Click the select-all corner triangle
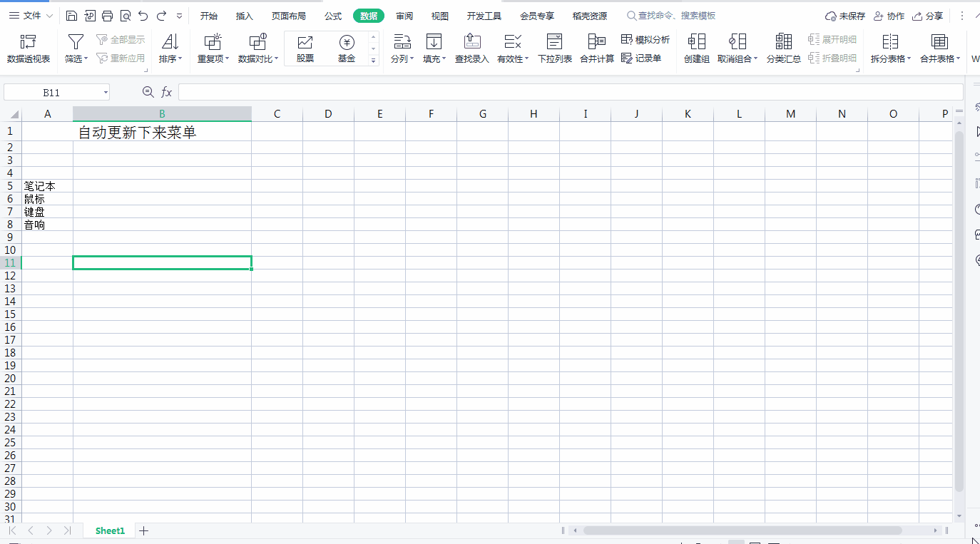 click(14, 114)
